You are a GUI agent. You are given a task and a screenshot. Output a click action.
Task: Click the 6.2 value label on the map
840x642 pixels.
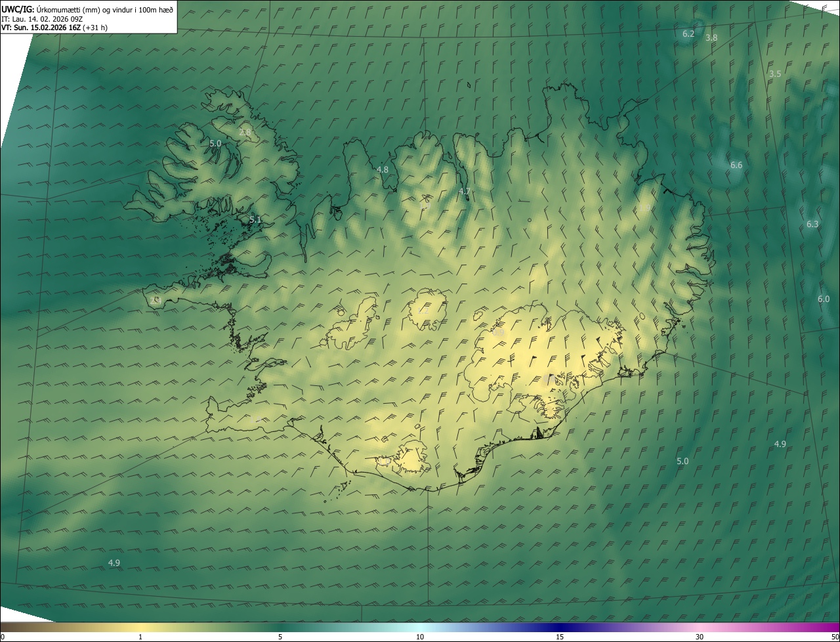688,33
